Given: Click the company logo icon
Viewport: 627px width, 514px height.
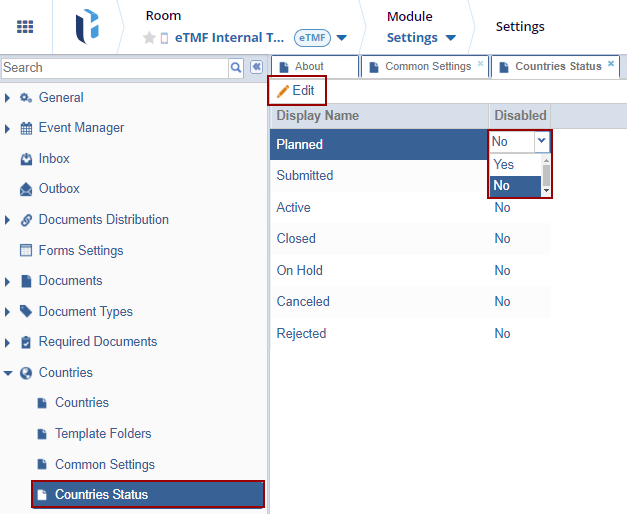Looking at the screenshot, I should 88,27.
